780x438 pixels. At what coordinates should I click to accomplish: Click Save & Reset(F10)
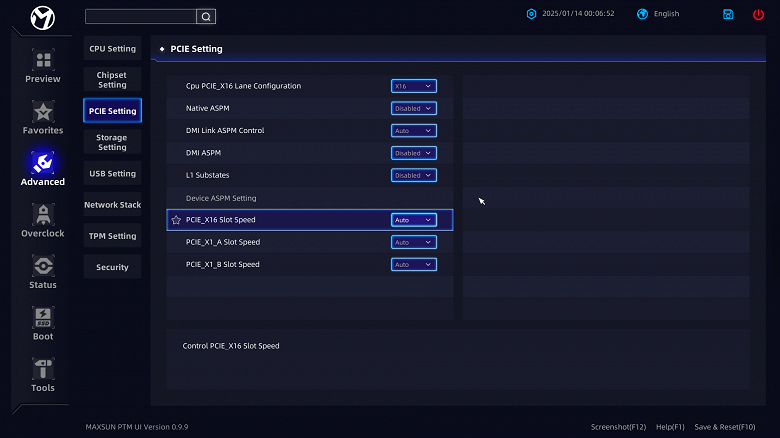point(722,427)
